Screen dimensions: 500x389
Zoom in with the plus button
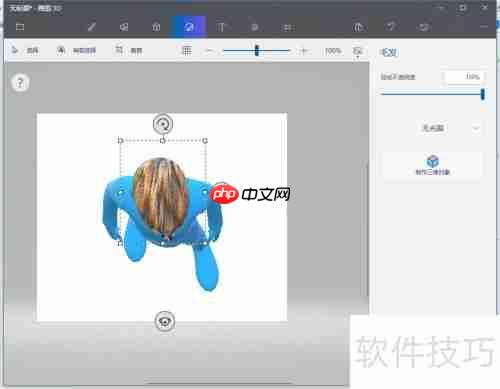coord(304,51)
